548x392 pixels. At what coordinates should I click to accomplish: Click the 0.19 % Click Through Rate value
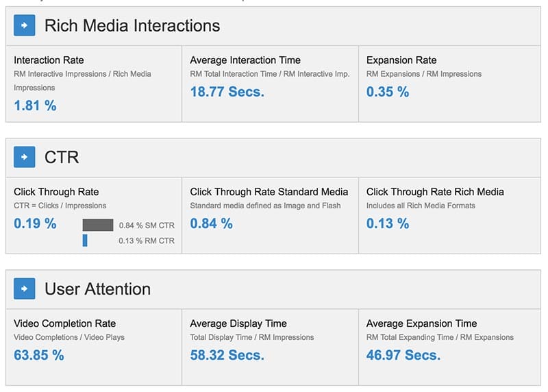coord(35,223)
